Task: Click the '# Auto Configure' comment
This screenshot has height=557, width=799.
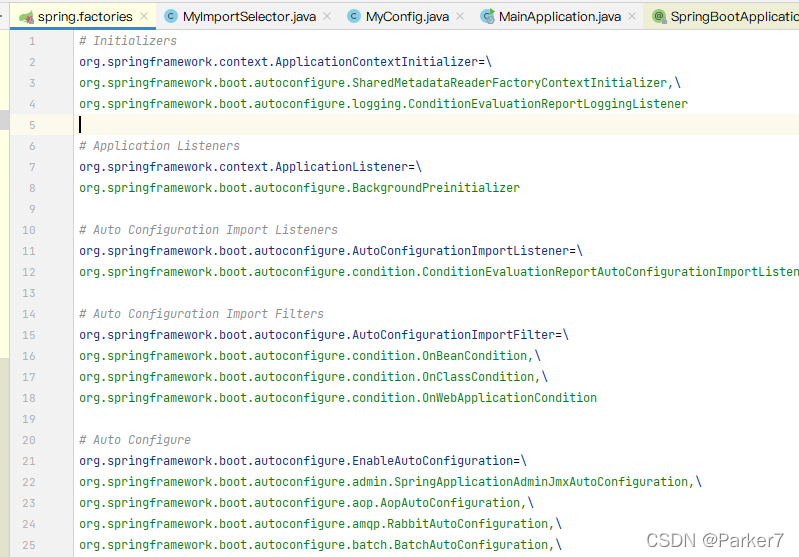Action: (135, 440)
